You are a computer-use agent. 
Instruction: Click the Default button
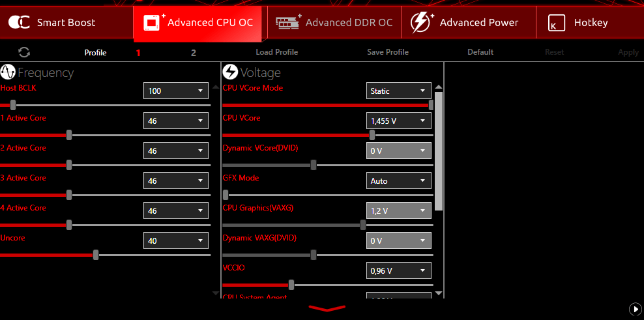click(480, 52)
